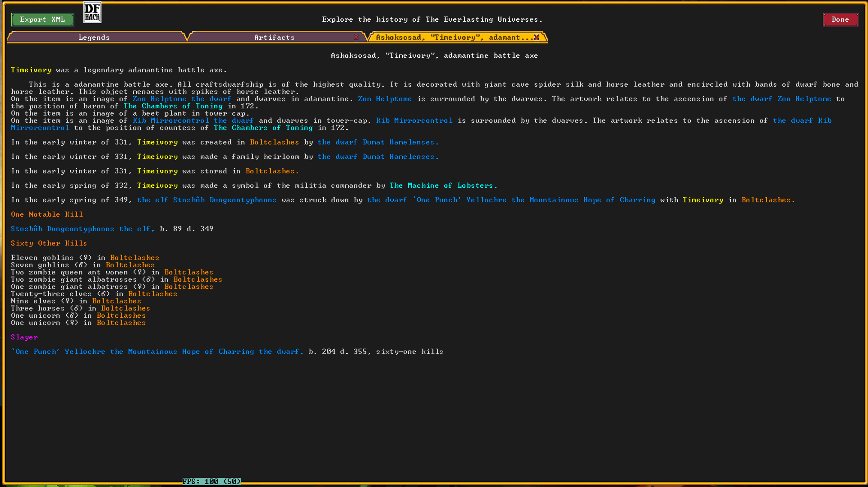The width and height of the screenshot is (868, 487).
Task: Open Dumat Hamelenses link in the 'family heirloom' line
Action: pos(378,157)
